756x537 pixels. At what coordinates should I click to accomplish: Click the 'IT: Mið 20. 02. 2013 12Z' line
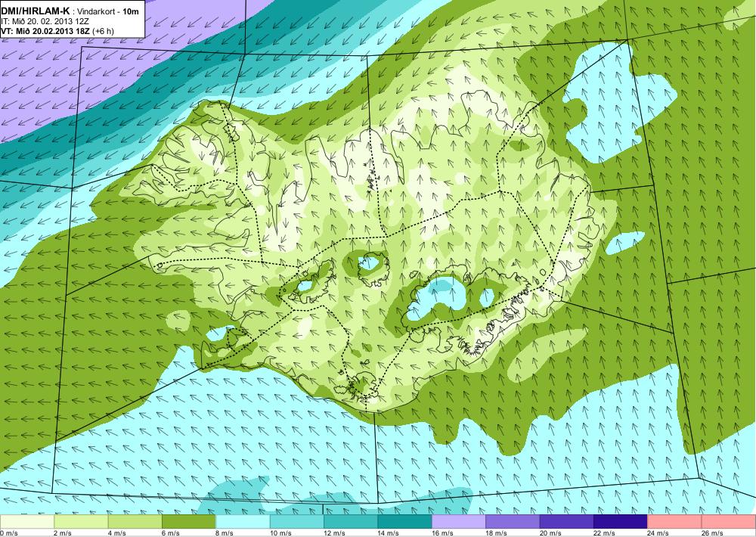pyautogui.click(x=45, y=21)
